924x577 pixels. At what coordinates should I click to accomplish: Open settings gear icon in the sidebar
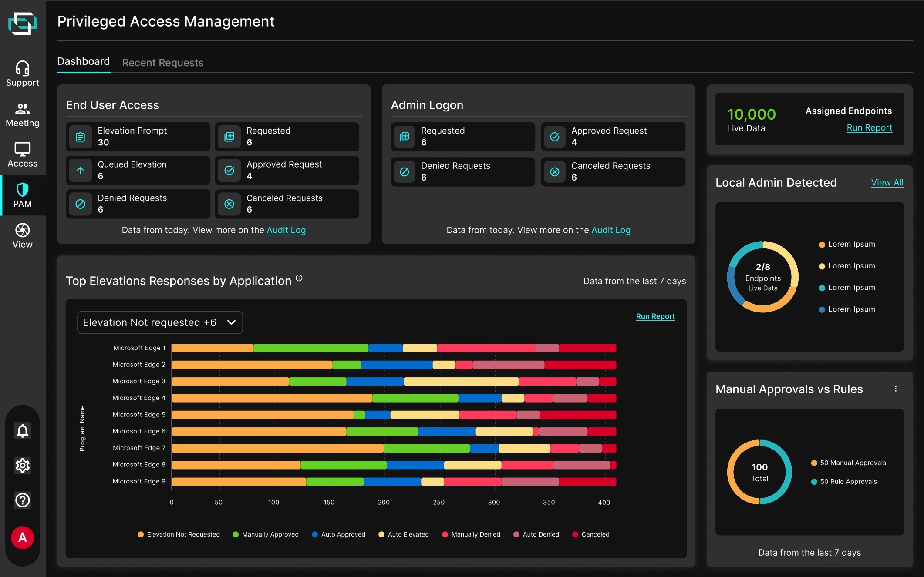pos(23,466)
